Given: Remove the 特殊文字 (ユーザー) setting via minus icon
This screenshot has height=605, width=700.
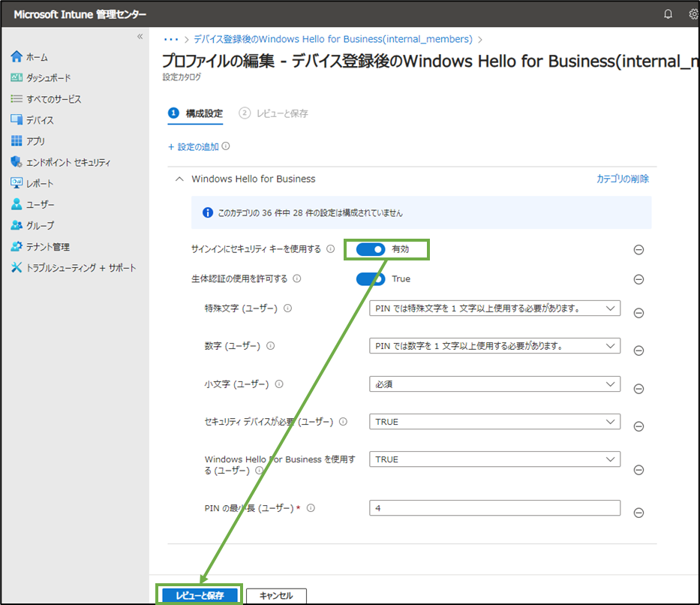Looking at the screenshot, I should 638,313.
